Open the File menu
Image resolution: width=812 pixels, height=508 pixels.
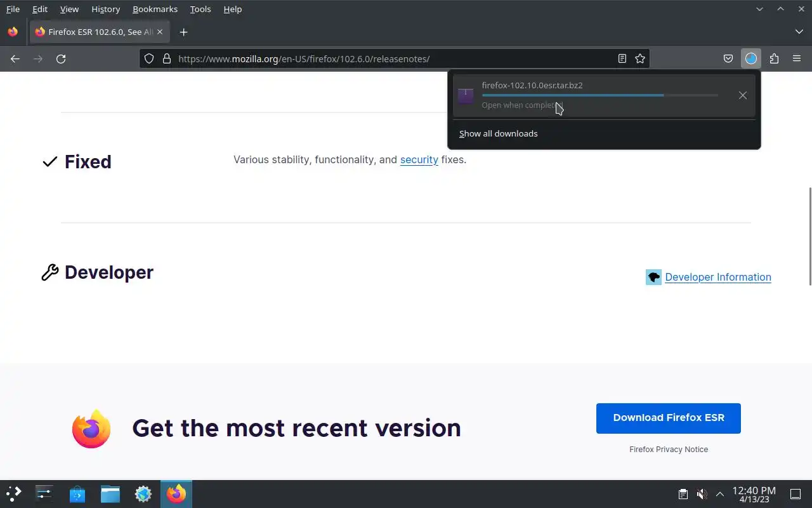pos(13,9)
